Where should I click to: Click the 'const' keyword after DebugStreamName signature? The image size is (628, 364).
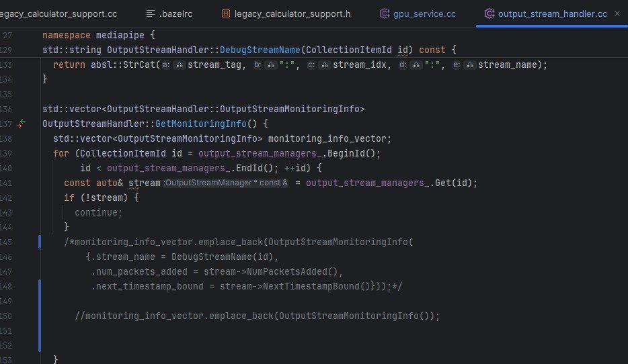pos(432,50)
